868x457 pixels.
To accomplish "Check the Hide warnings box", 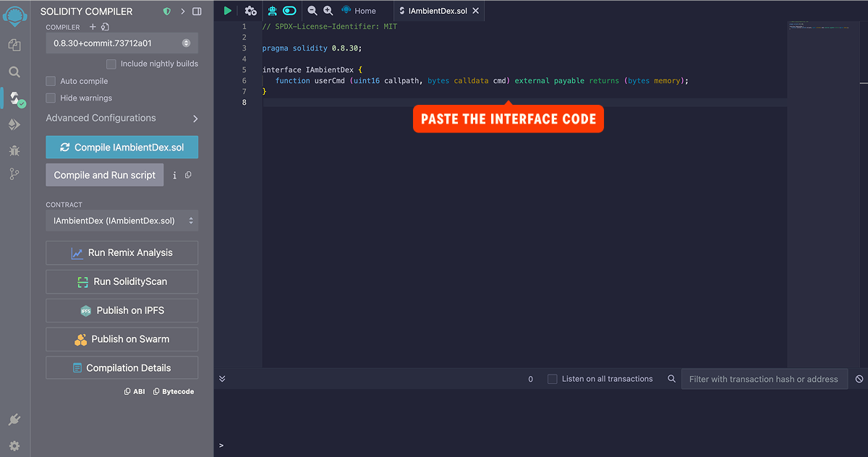I will point(51,98).
